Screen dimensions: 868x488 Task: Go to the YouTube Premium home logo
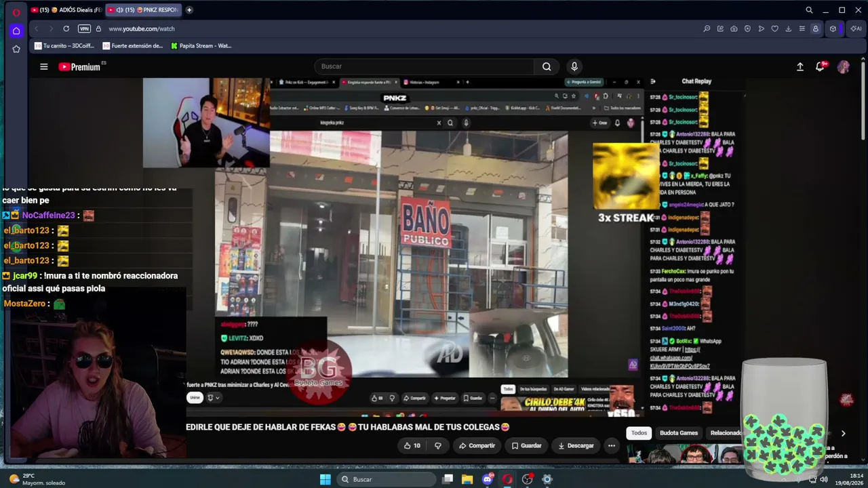(x=79, y=66)
